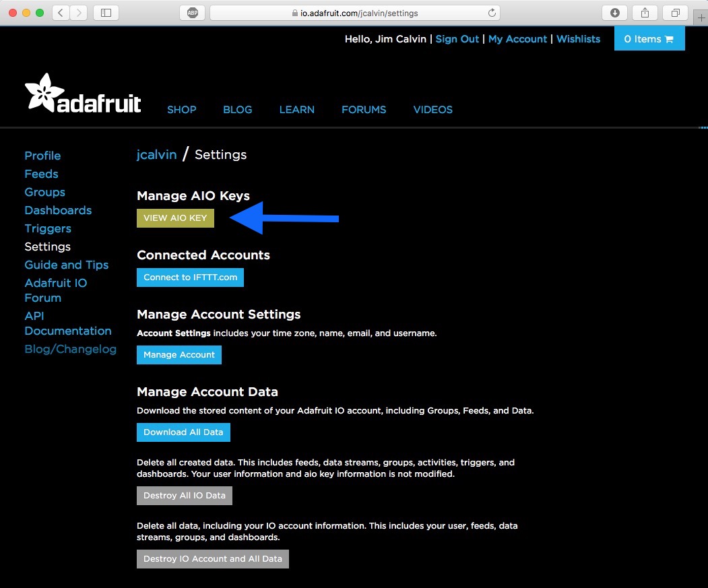Click the 'Hello, Jim Calvin' greeting text
Image resolution: width=708 pixels, height=588 pixels.
pos(385,39)
